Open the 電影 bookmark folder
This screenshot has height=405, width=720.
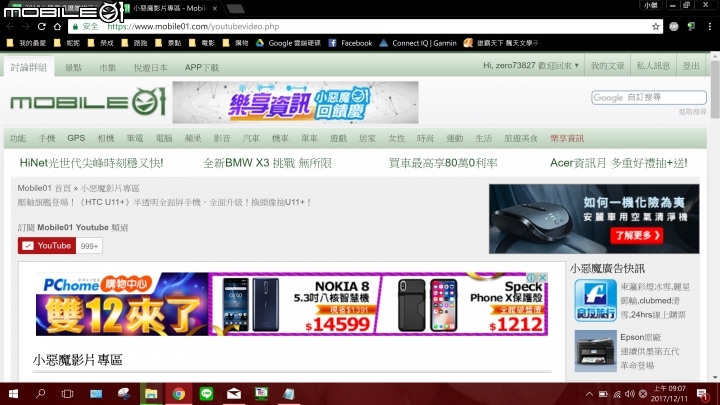point(202,43)
